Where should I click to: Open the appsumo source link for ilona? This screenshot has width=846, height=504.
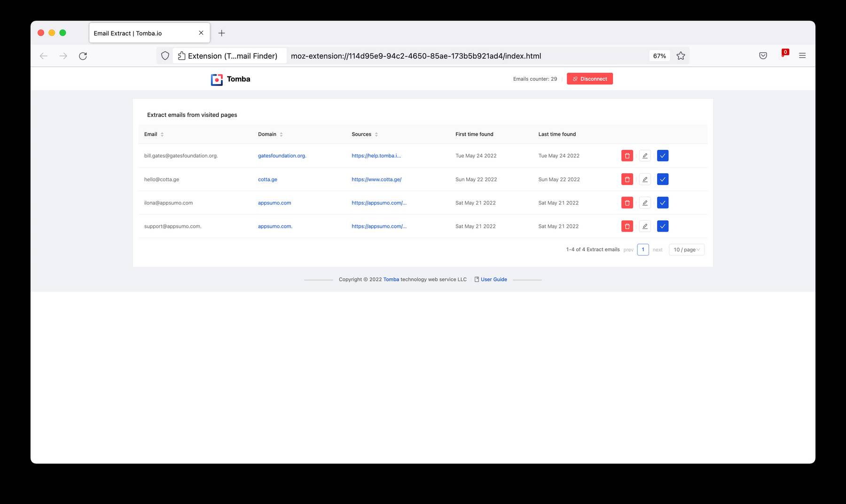coord(379,202)
